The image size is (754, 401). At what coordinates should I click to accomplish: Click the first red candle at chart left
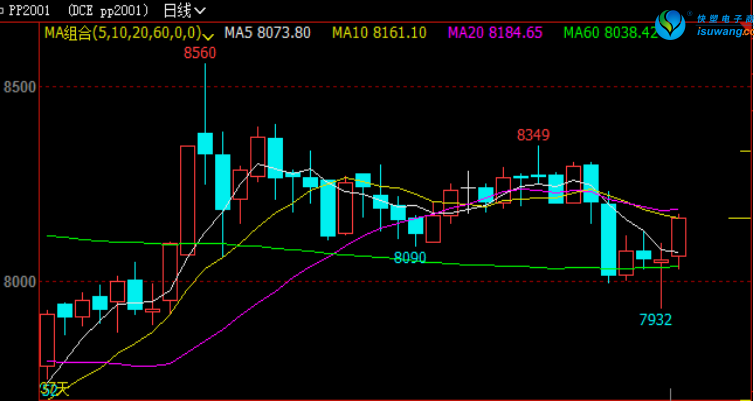(46, 338)
